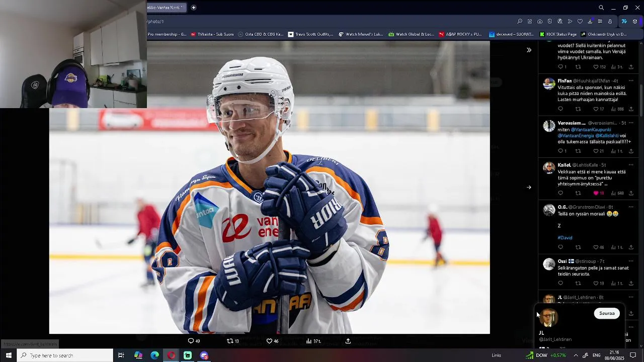Go to next photo with right arrow
The width and height of the screenshot is (644, 362).
click(529, 187)
